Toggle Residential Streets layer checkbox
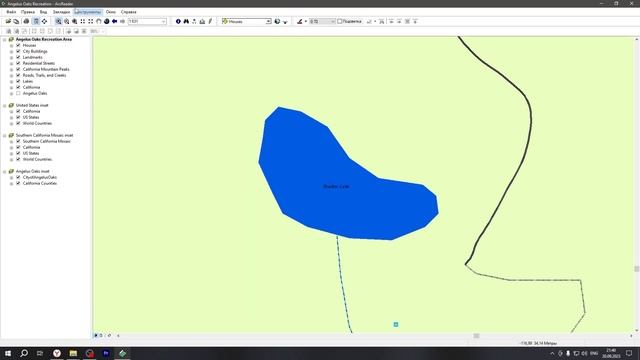This screenshot has height=360, width=640. 18,63
